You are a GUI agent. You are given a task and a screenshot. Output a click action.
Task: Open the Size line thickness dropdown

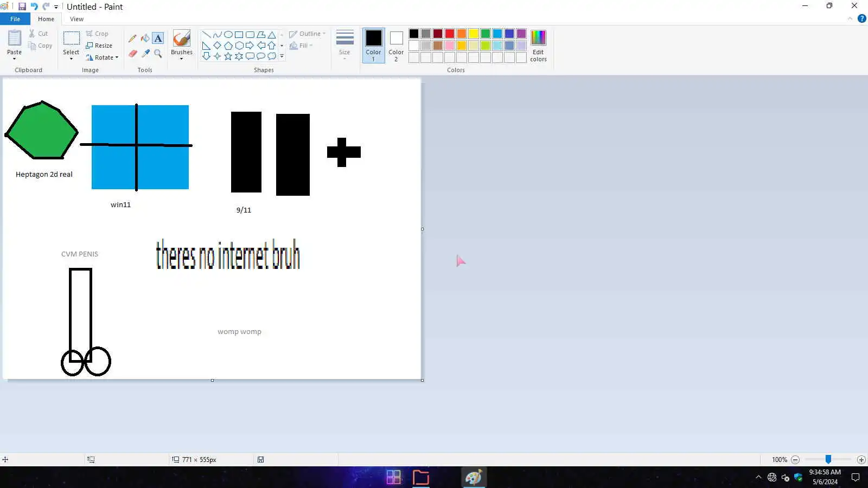pyautogui.click(x=344, y=46)
